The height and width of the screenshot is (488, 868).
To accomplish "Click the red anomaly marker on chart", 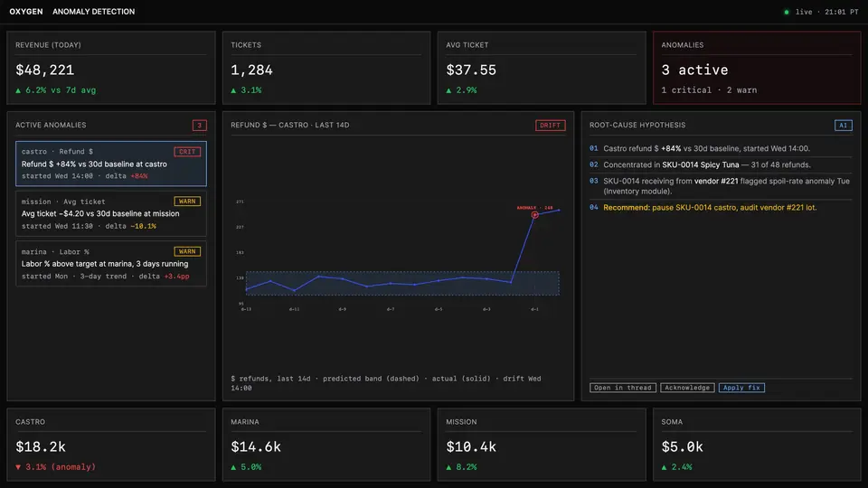I will (534, 215).
